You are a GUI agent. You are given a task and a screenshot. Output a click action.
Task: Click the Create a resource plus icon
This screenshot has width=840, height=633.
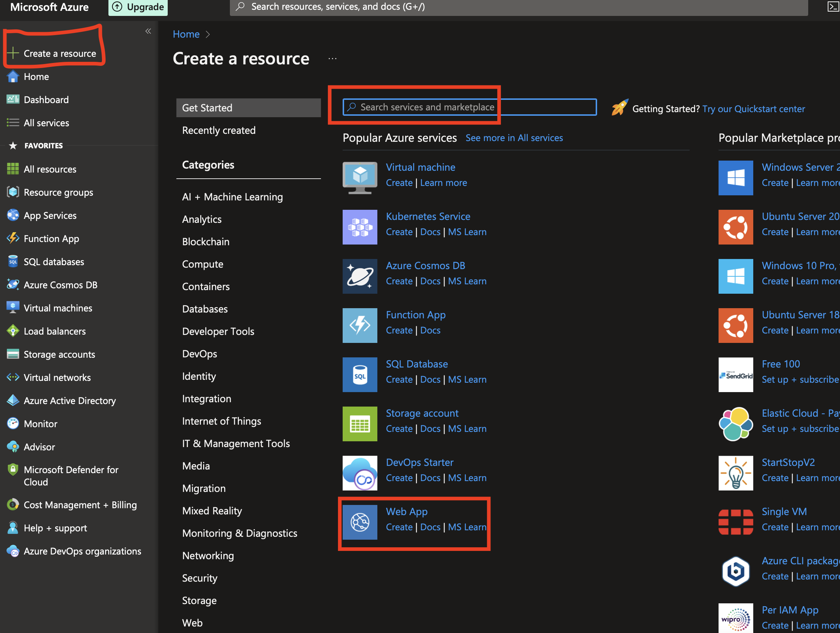13,53
